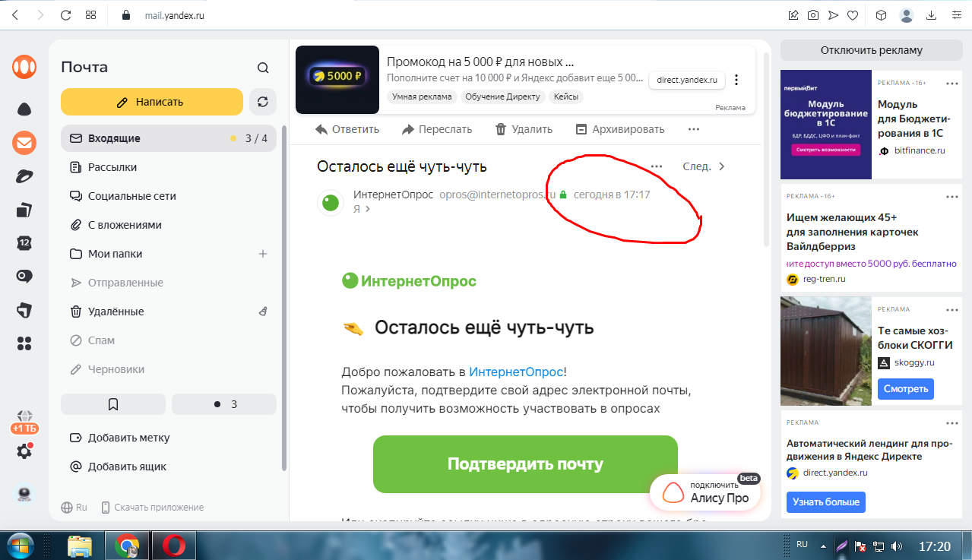Add page to bookmarks heart icon
972x560 pixels.
tap(853, 15)
